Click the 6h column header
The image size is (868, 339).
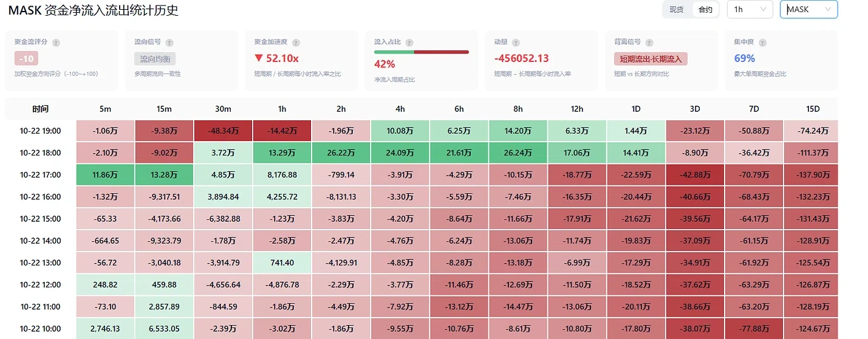point(459,109)
